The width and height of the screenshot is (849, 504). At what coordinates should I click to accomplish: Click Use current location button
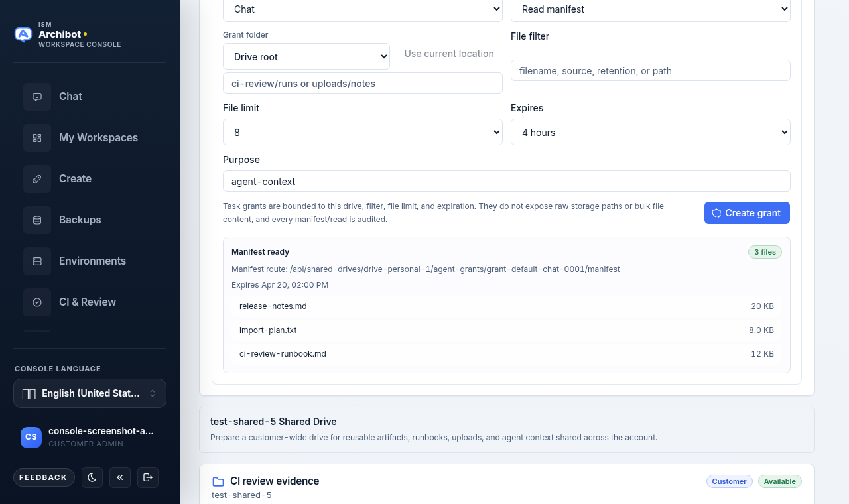(x=449, y=54)
